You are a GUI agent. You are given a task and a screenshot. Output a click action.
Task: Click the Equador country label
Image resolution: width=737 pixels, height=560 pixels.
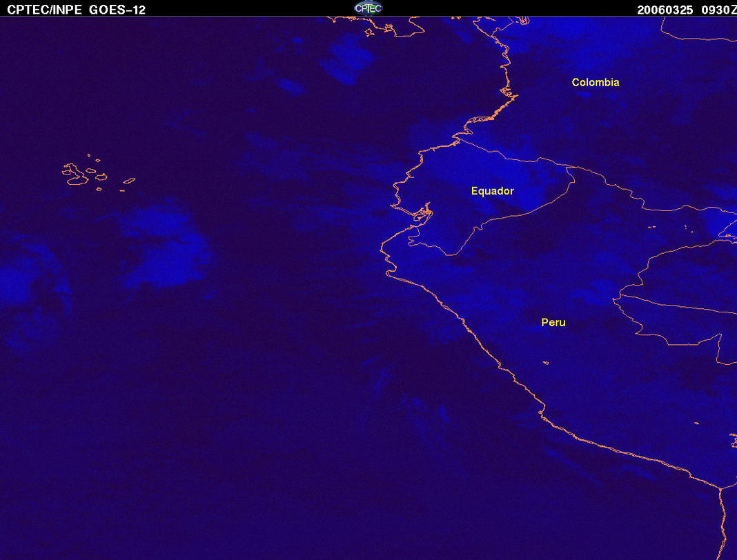[493, 191]
